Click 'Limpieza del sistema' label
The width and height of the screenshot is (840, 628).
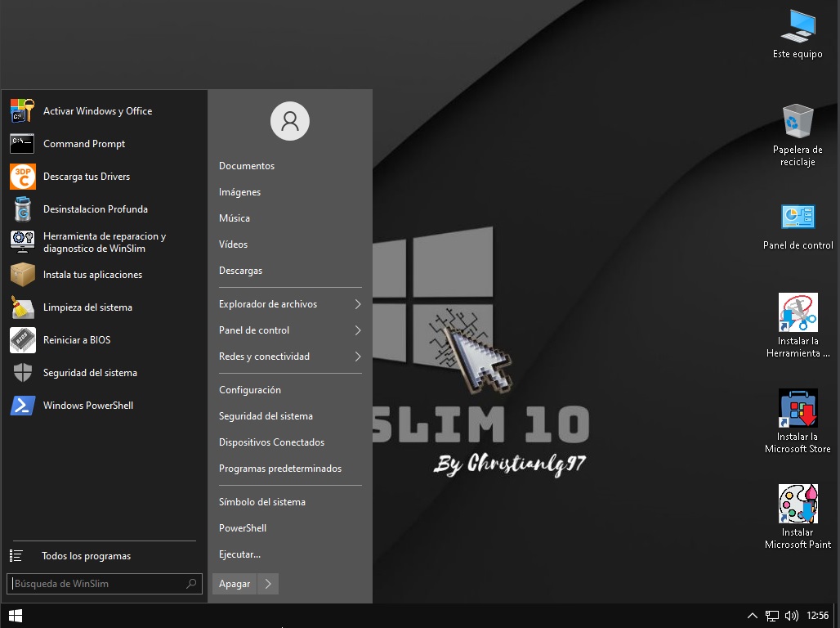[x=87, y=307]
